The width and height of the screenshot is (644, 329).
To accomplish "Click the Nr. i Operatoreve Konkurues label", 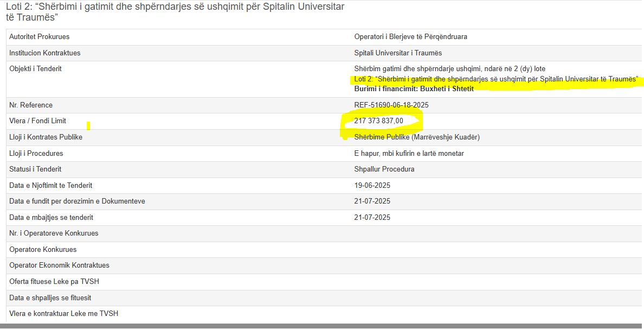I will pyautogui.click(x=54, y=233).
